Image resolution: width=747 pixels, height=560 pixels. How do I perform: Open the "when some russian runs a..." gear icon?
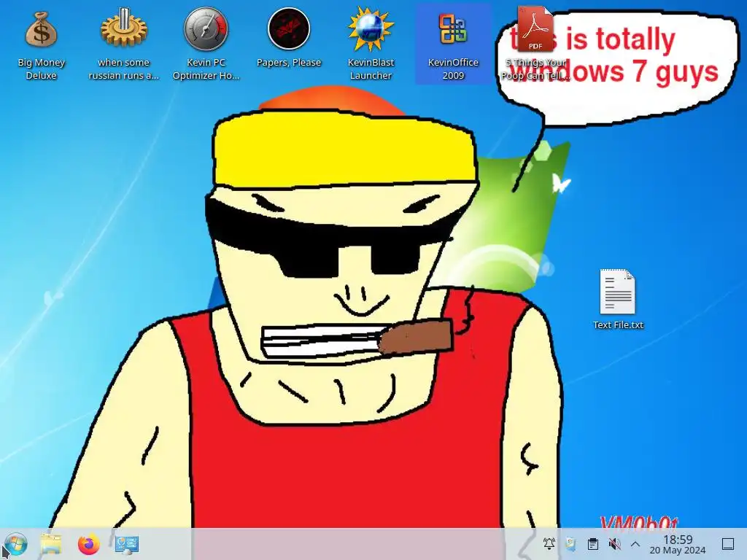point(123,44)
